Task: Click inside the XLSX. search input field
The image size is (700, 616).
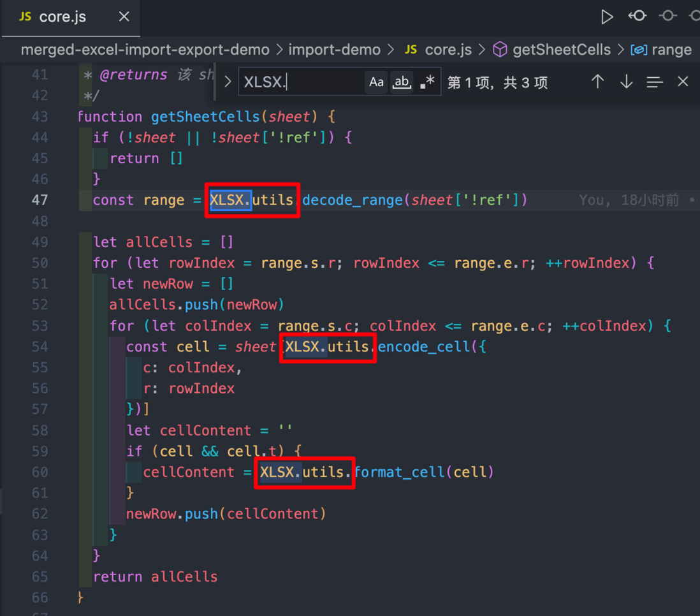Action: 302,82
